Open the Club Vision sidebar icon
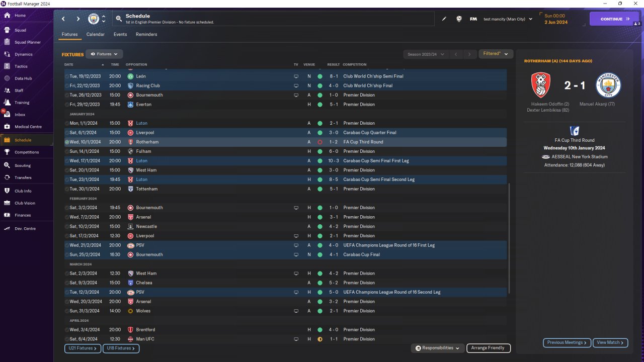Viewport: 644px width, 362px height. (7, 203)
